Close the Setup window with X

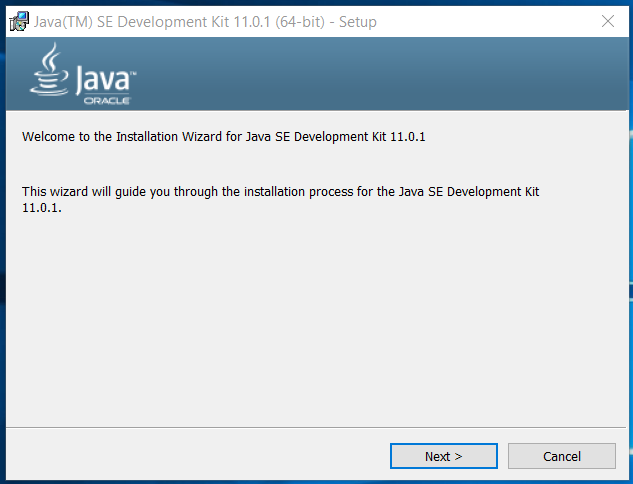608,21
